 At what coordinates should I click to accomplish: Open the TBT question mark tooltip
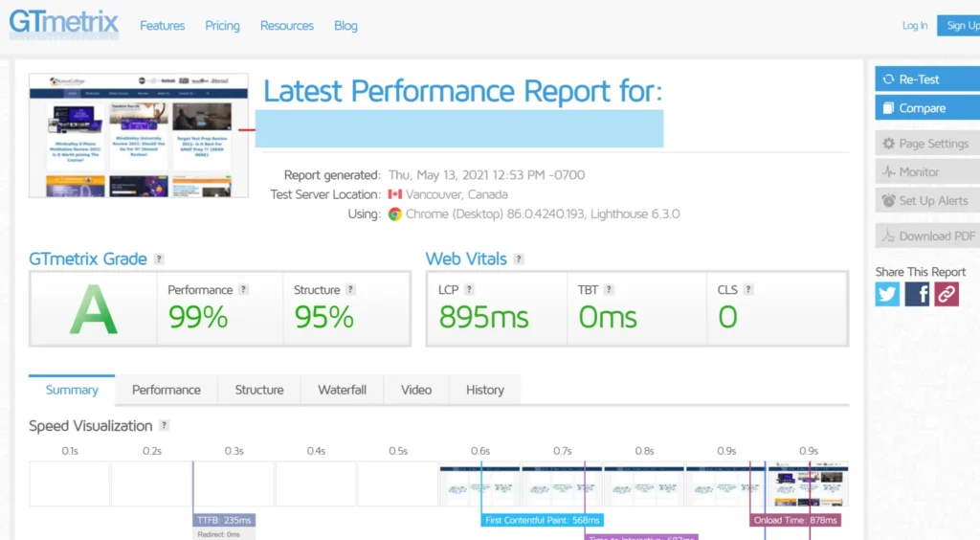[609, 290]
